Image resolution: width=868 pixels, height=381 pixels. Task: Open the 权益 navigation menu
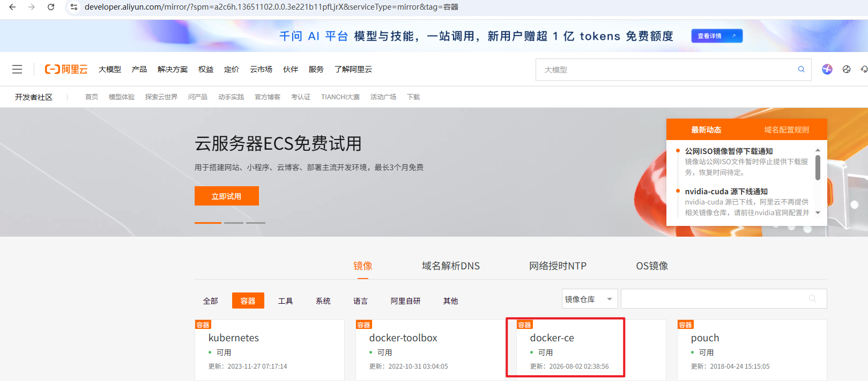pos(206,69)
